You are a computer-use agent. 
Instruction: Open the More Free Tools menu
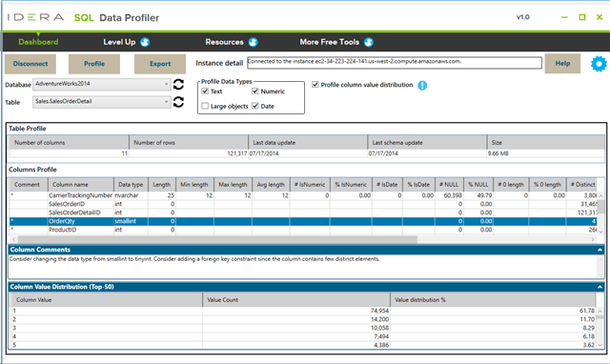pos(329,42)
